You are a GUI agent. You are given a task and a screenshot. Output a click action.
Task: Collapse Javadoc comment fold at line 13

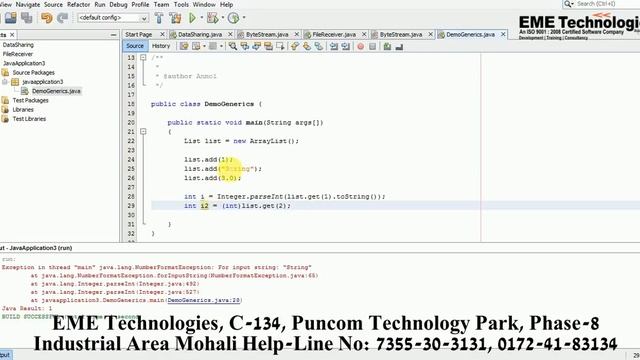(x=143, y=58)
